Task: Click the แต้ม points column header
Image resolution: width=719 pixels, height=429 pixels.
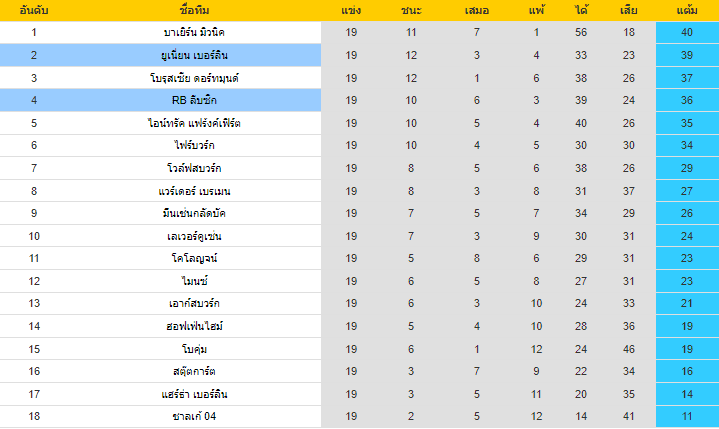Action: 687,10
